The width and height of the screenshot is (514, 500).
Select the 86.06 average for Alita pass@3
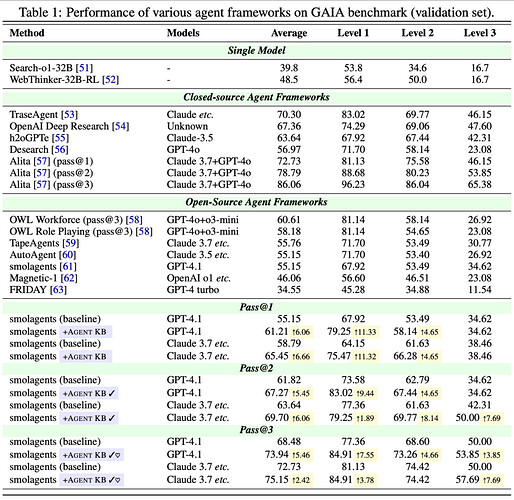[x=289, y=185]
